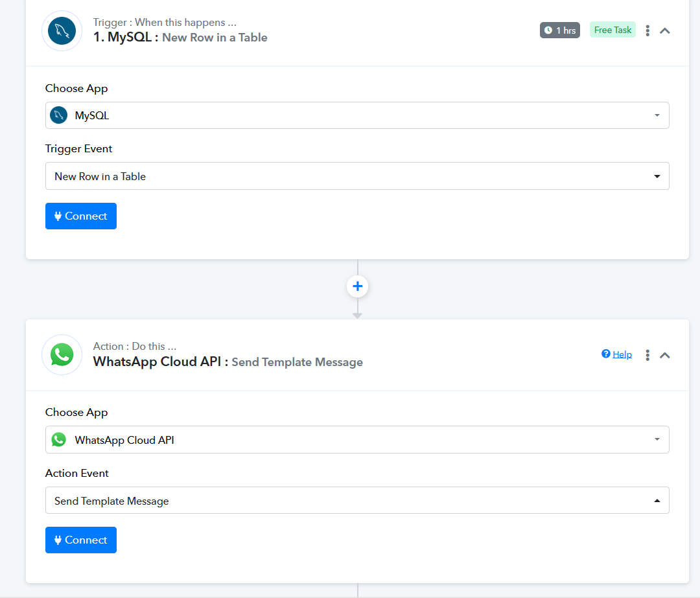Image resolution: width=700 pixels, height=598 pixels.
Task: Connect the MySQL trigger app
Action: pos(81,216)
